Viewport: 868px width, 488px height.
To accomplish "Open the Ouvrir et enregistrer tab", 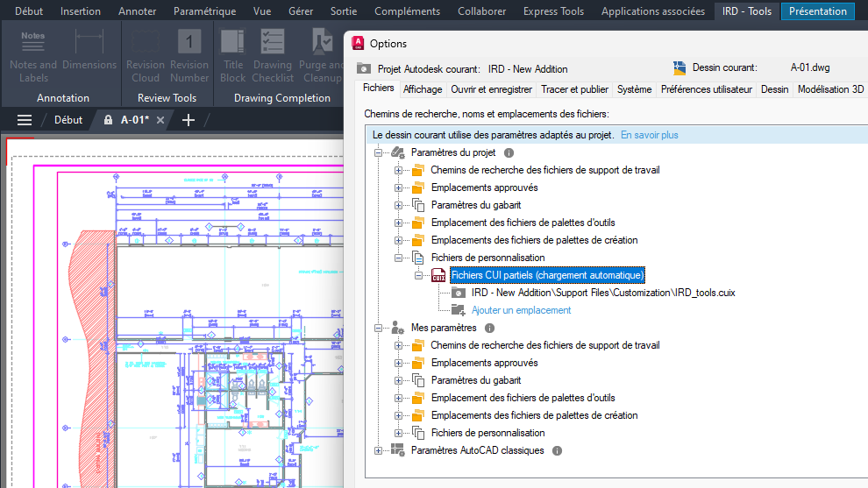I will tap(491, 89).
